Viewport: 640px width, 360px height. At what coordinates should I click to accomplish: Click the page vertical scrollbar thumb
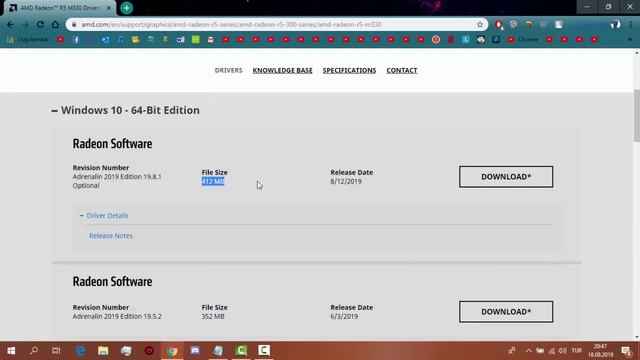636,115
